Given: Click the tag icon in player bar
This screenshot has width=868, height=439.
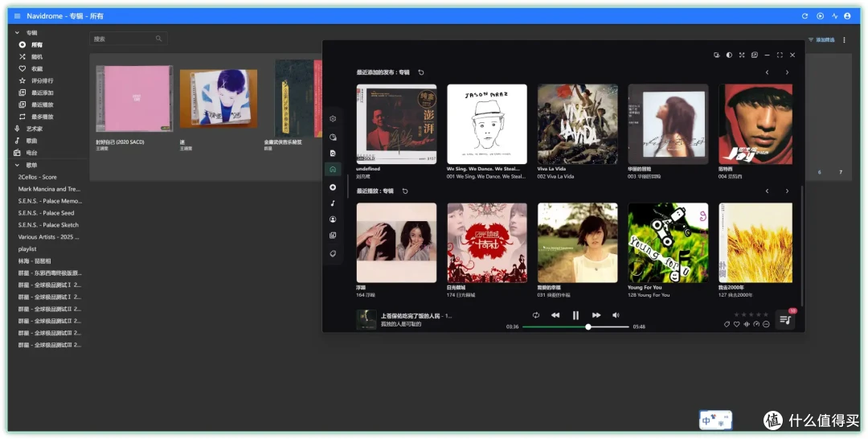Looking at the screenshot, I should (727, 324).
